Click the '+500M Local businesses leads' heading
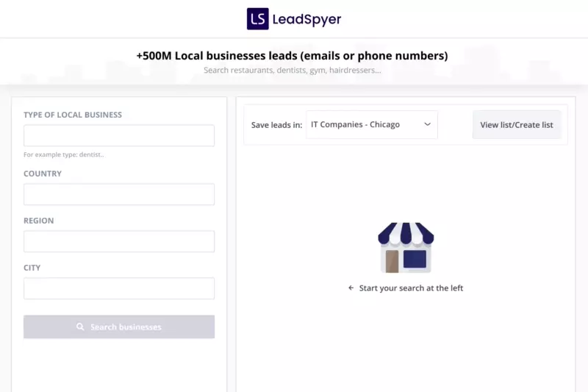 click(292, 55)
